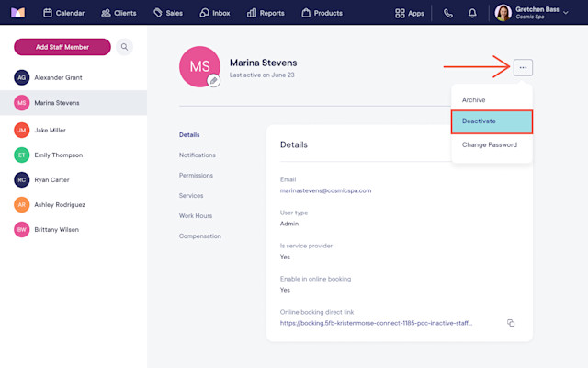
Task: Edit Marina Stevens avatar with pencil icon
Action: [214, 80]
